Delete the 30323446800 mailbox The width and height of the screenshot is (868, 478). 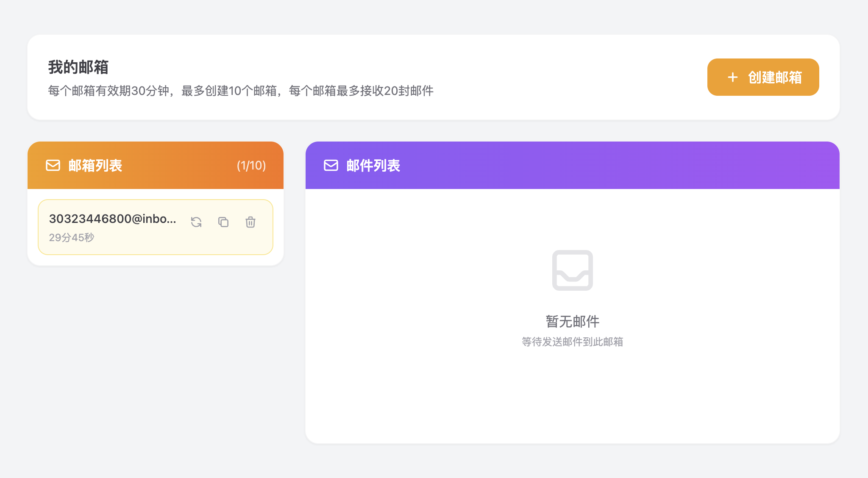point(250,222)
